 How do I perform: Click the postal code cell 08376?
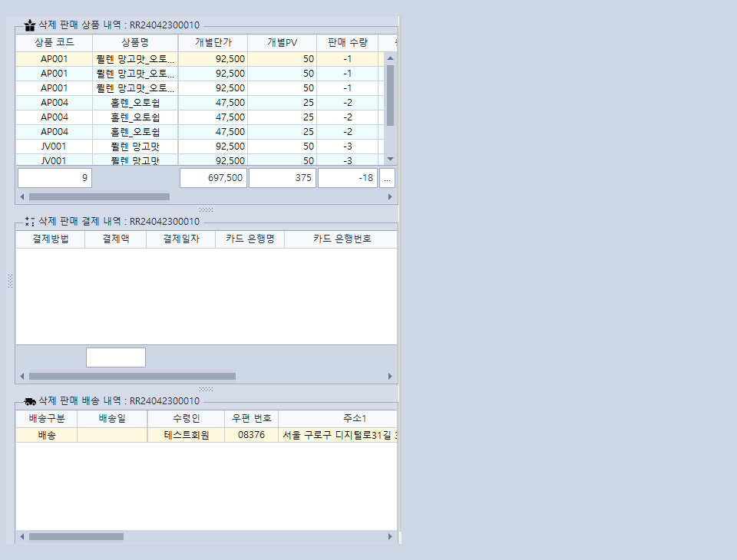tap(251, 435)
